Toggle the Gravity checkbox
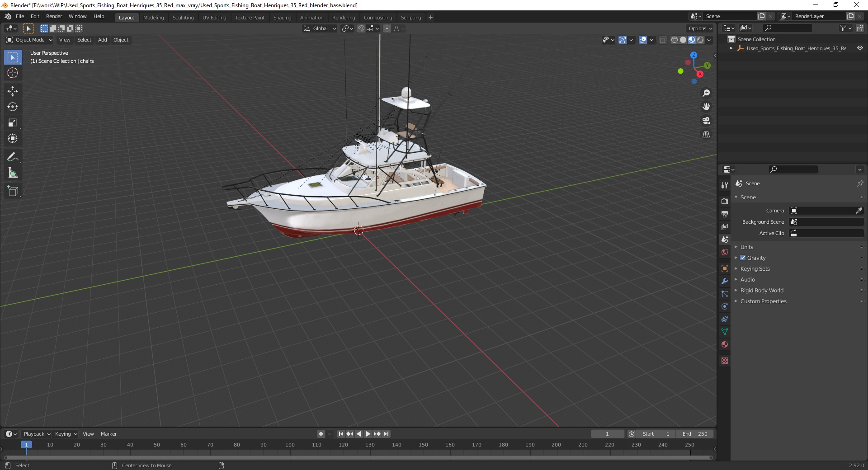The height and width of the screenshot is (470, 868). (x=743, y=258)
